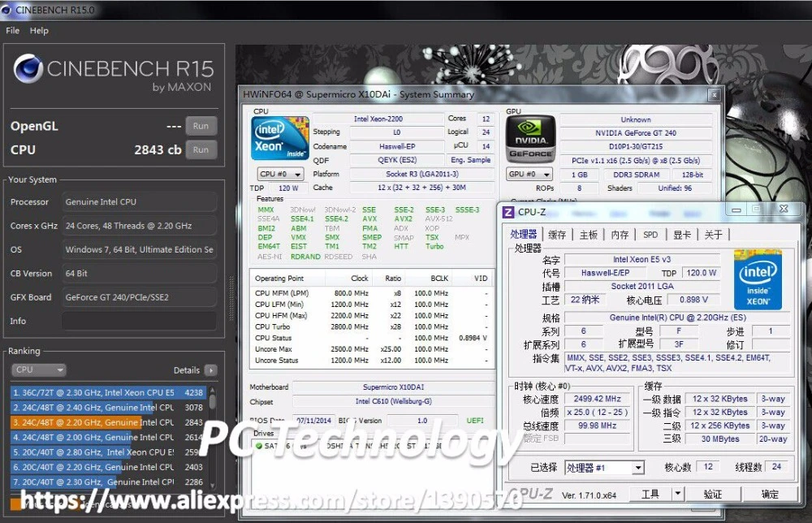Close the CPU-Z window
This screenshot has width=812, height=523.
[784, 210]
